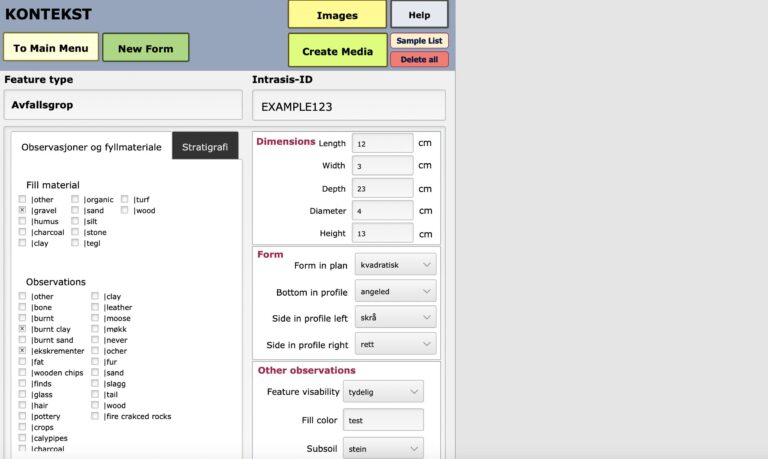Check the calypipes observation checkbox
This screenshot has height=459, width=768.
pyautogui.click(x=22, y=437)
